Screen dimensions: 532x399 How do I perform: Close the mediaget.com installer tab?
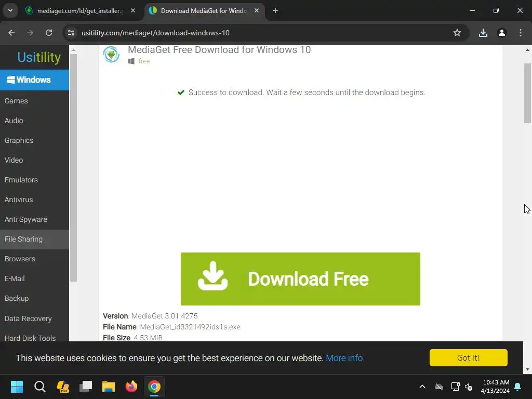coord(133,11)
